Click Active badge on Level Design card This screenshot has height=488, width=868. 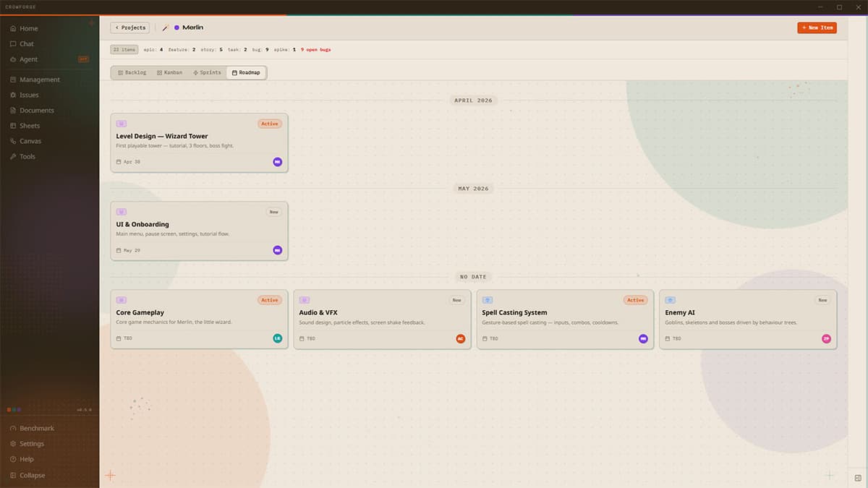pyautogui.click(x=270, y=124)
